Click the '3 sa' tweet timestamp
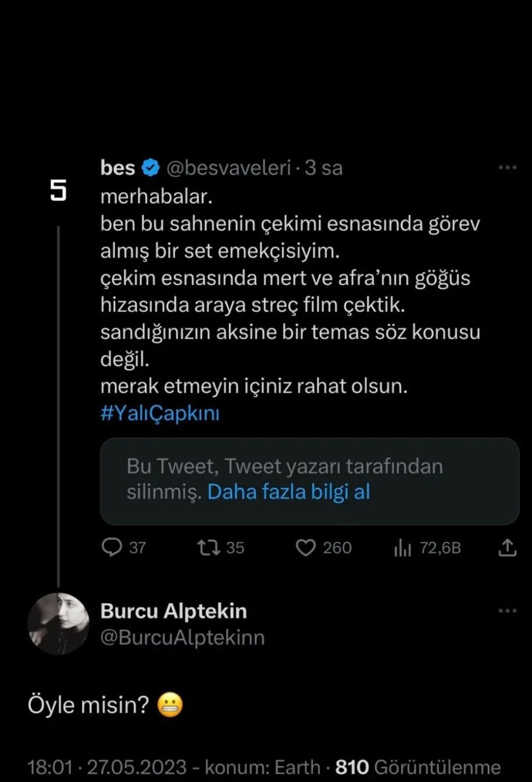The height and width of the screenshot is (782, 532). click(x=324, y=168)
